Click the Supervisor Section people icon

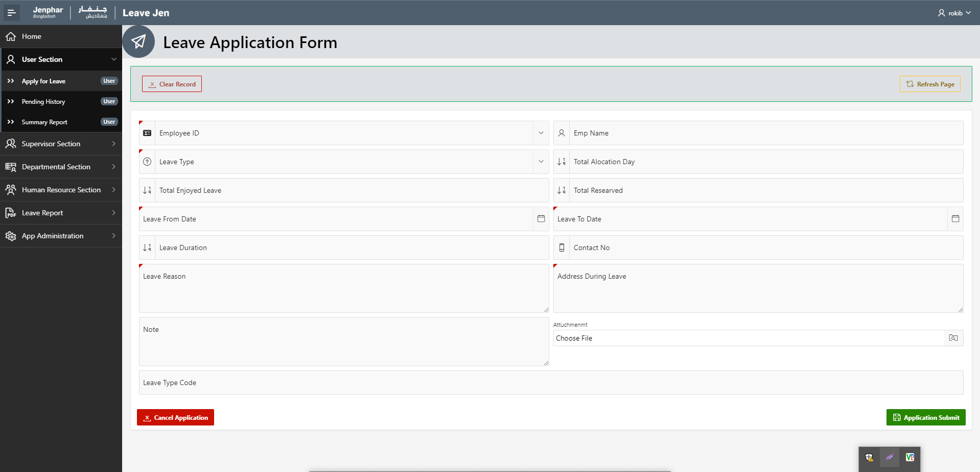coord(11,144)
